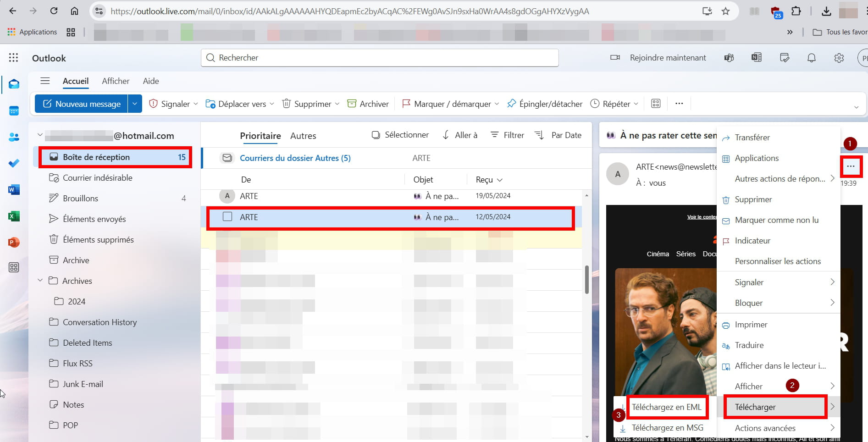Toggle the Sélectionner mode for messages
Viewport: 868px width, 442px height.
400,135
